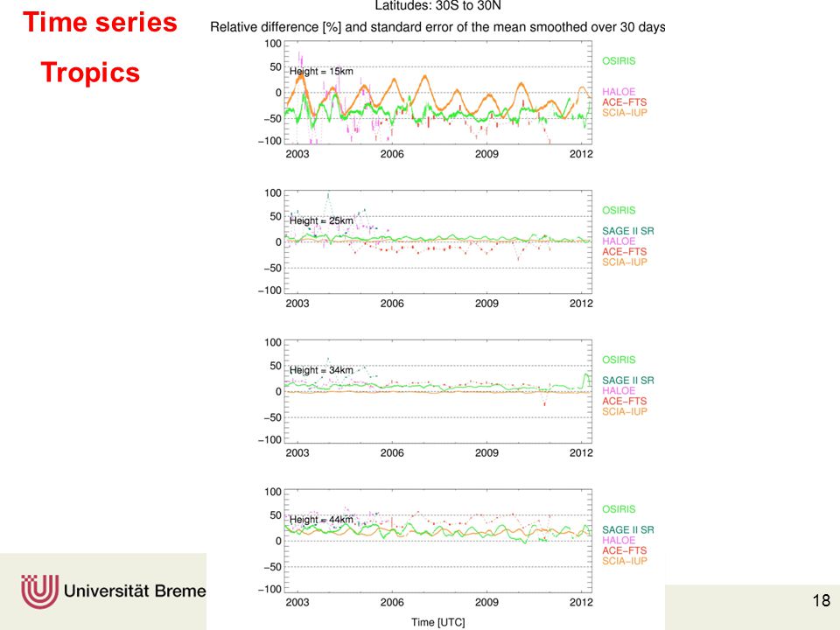This screenshot has width=840, height=630.
Task: Click the 100 y-axis label of 15km plot
Action: (273, 44)
